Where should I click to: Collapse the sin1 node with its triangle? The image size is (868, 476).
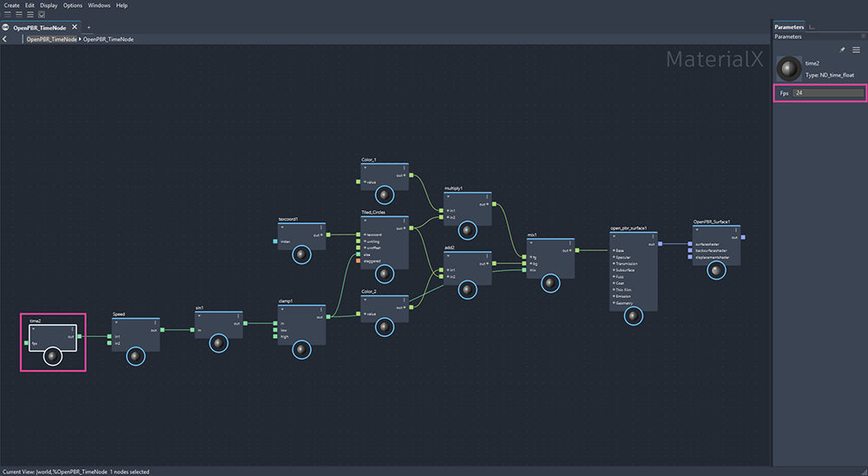point(200,316)
